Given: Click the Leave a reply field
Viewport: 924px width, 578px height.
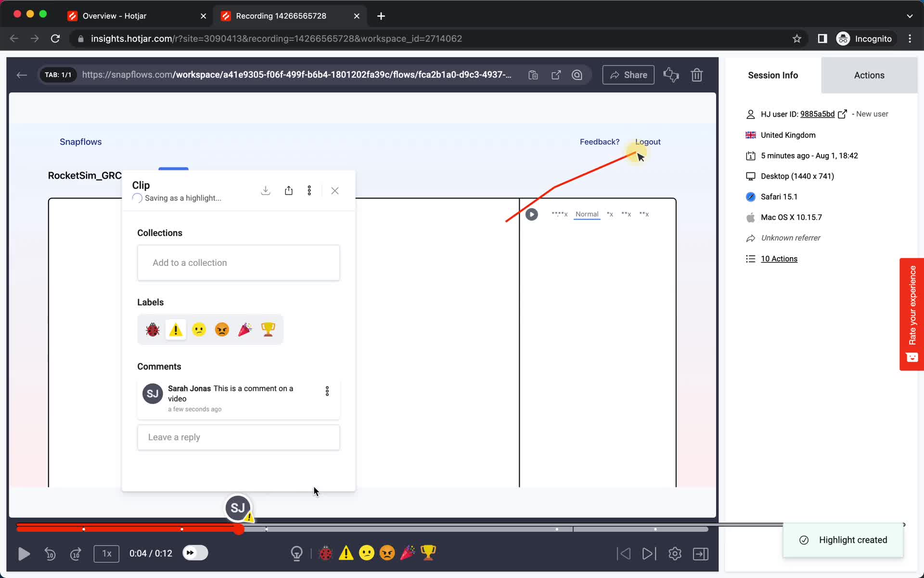Looking at the screenshot, I should click(x=239, y=437).
